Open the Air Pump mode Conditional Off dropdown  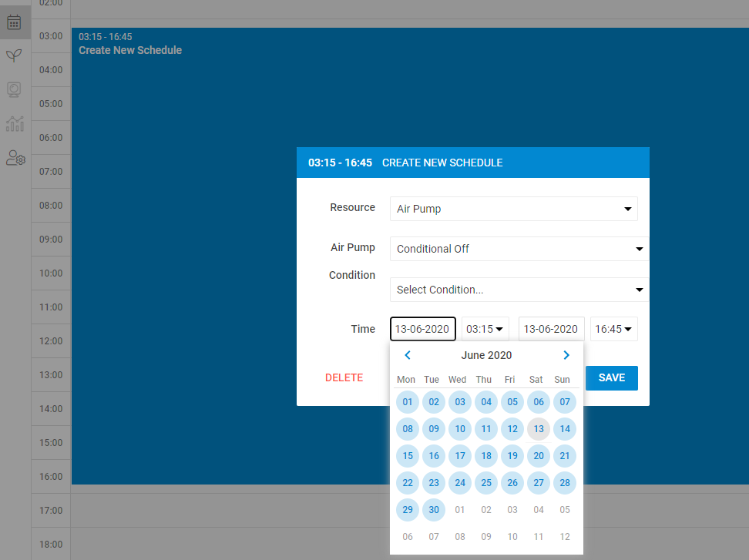tap(519, 249)
